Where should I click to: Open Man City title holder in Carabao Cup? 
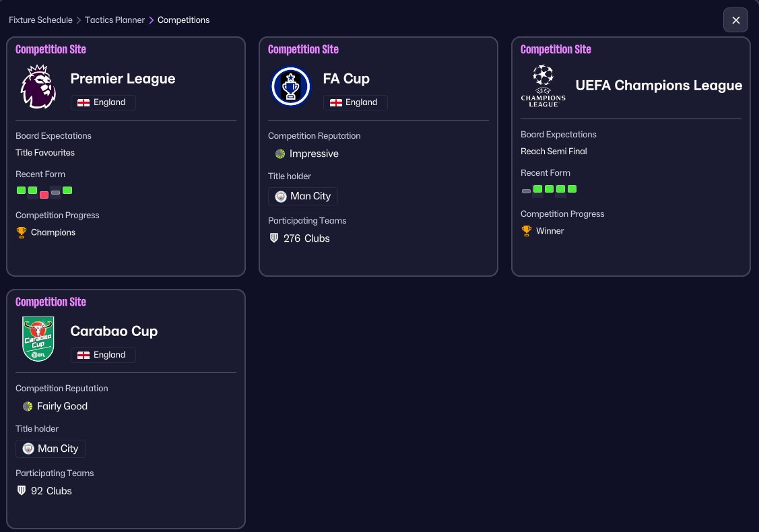coord(51,448)
